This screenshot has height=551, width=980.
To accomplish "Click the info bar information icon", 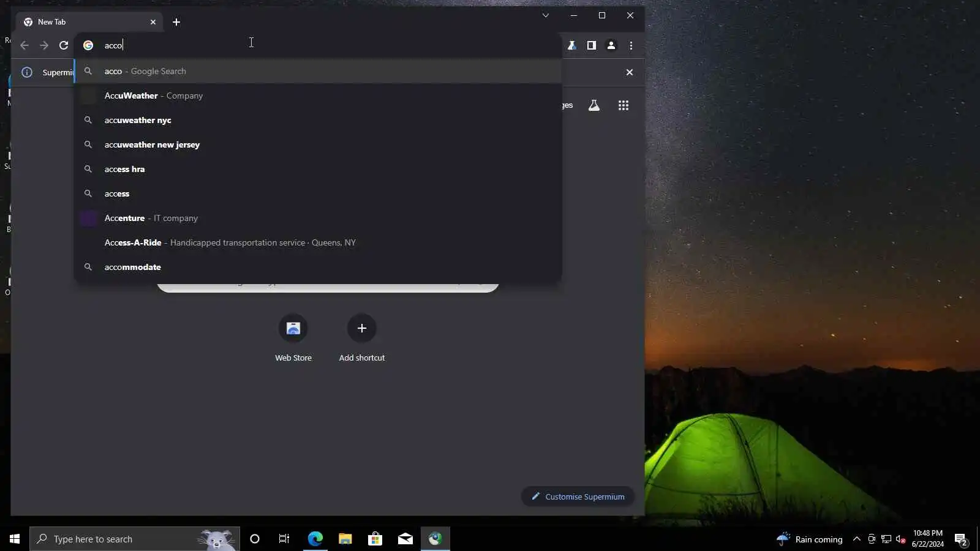I will click(x=27, y=72).
